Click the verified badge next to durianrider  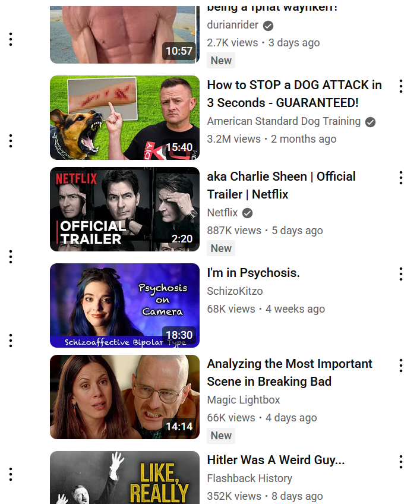(268, 26)
